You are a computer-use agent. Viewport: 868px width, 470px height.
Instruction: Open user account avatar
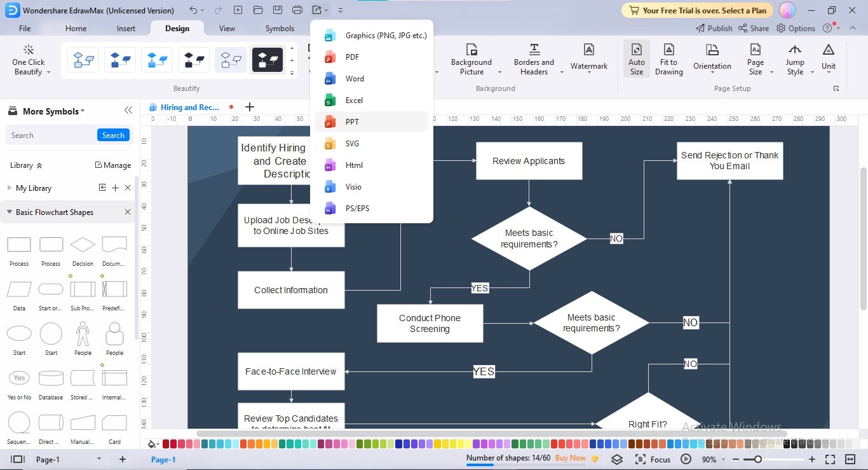[787, 10]
